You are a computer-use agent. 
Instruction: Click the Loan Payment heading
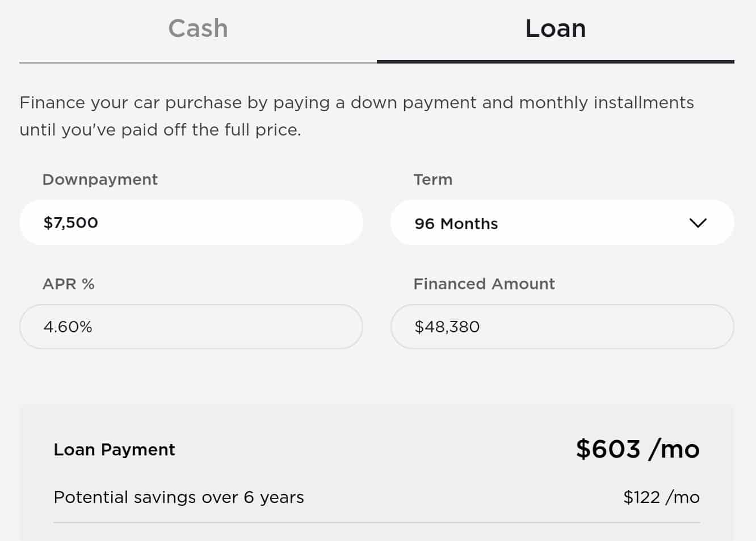coord(114,450)
